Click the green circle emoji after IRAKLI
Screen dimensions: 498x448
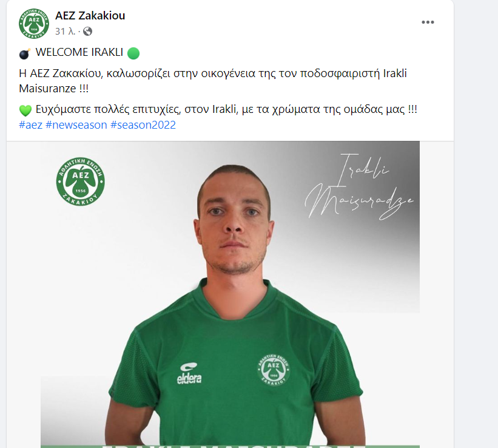133,53
